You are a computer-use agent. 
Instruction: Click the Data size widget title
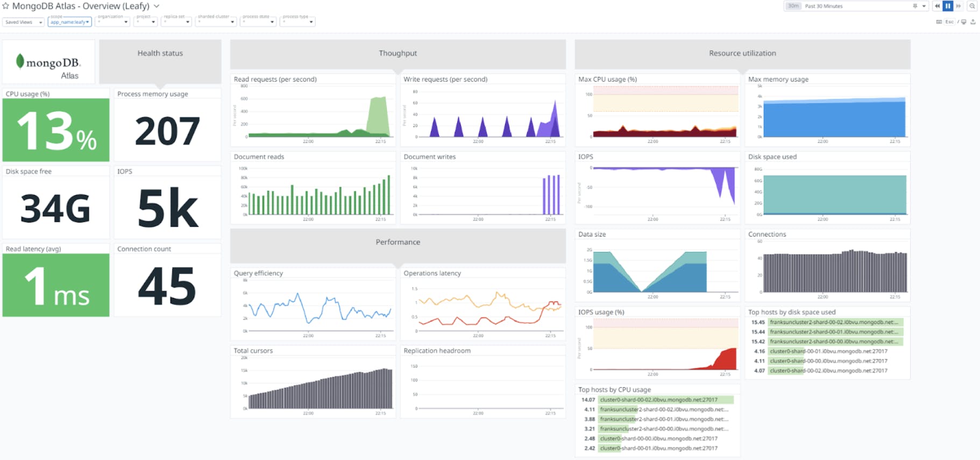[x=592, y=234]
